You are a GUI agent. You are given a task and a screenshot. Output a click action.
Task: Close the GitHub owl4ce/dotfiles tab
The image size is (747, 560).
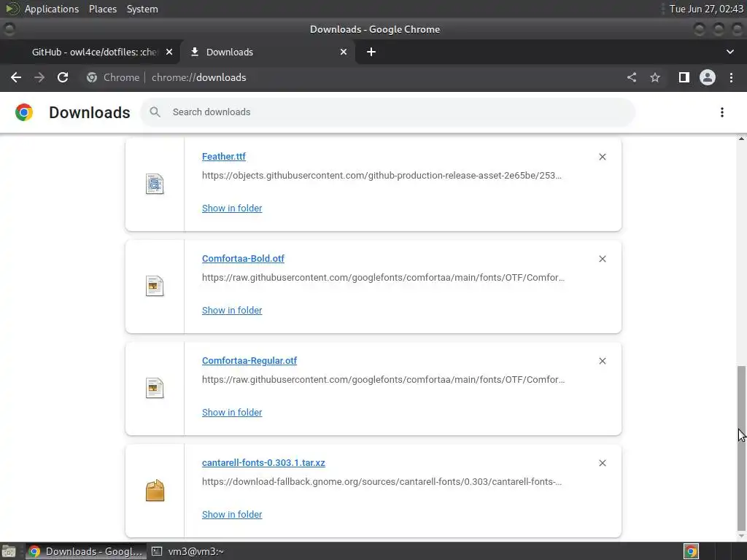coord(169,52)
